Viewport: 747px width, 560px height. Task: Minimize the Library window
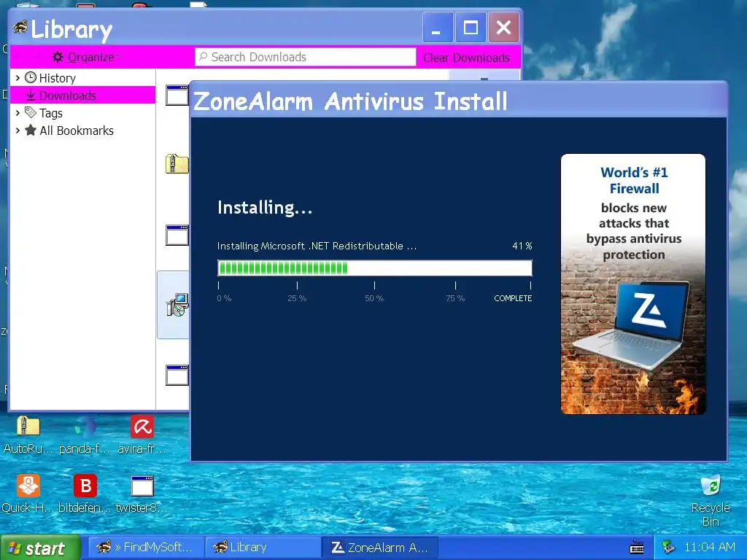tap(438, 28)
